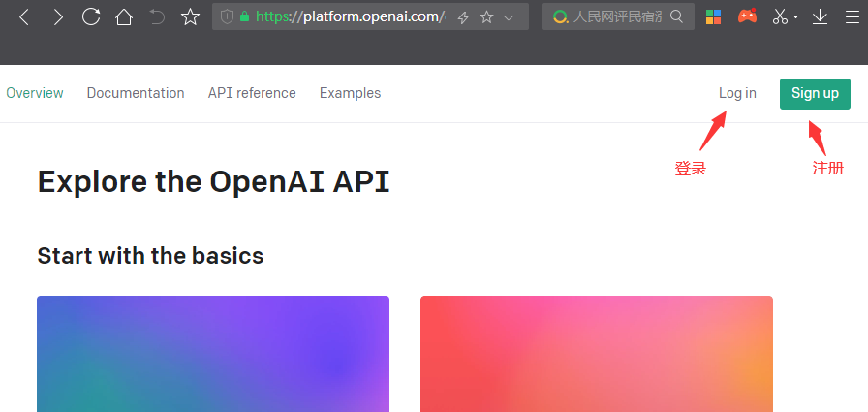The image size is (868, 412).
Task: Reload the page with the refresh icon
Action: (x=91, y=16)
